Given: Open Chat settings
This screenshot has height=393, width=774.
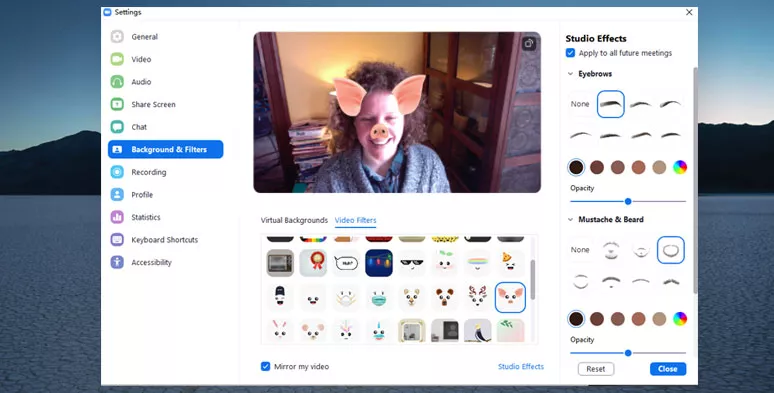Looking at the screenshot, I should [165, 127].
